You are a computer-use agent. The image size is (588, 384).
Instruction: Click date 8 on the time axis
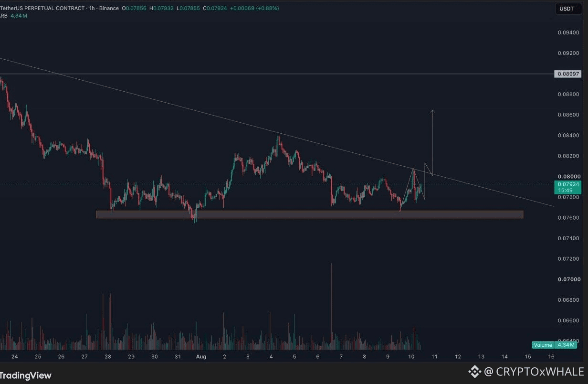tap(364, 356)
